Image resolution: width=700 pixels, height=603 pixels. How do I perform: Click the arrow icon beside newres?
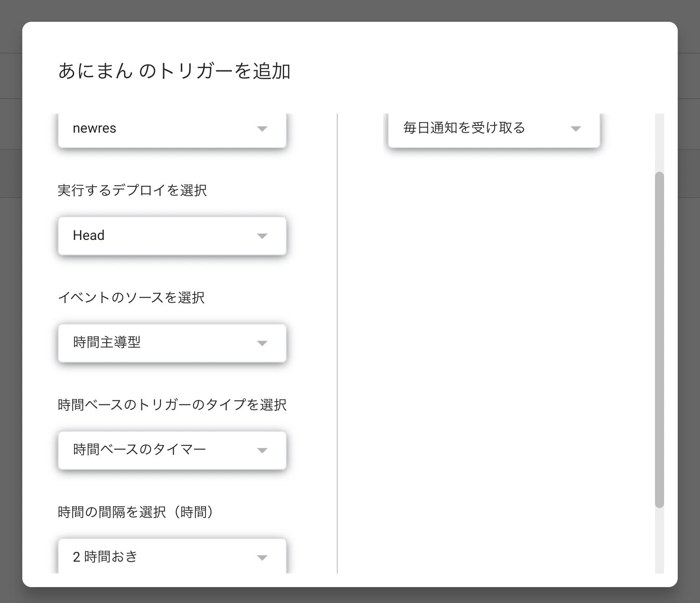(262, 129)
